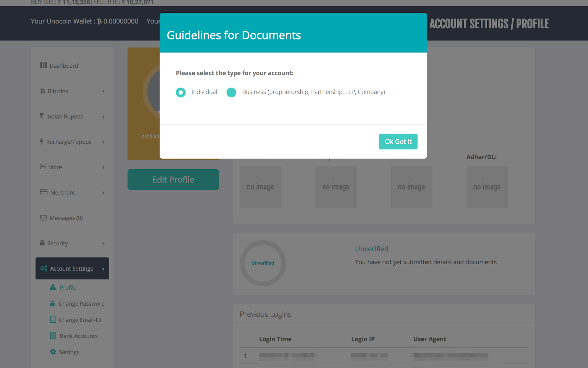Click the Indian Rupees symbol icon

[x=42, y=116]
